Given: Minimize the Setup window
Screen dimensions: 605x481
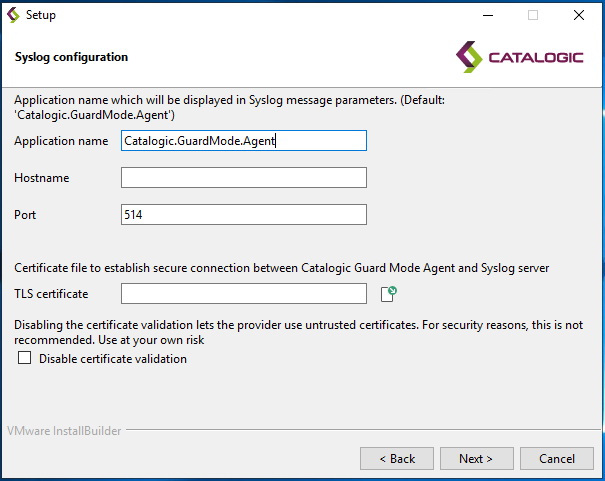Looking at the screenshot, I should pyautogui.click(x=487, y=15).
